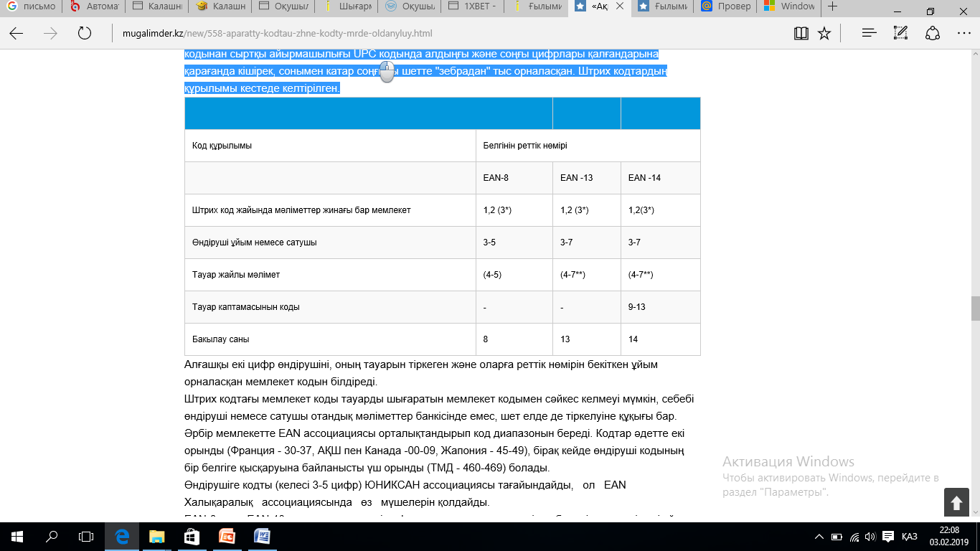Image resolution: width=980 pixels, height=551 pixels.
Task: Click the scroll-to-top arrow button
Action: pos(956,502)
